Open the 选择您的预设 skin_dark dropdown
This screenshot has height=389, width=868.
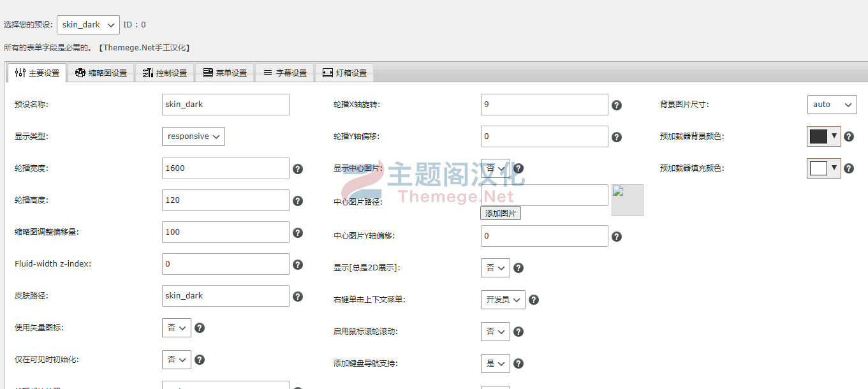coord(88,25)
